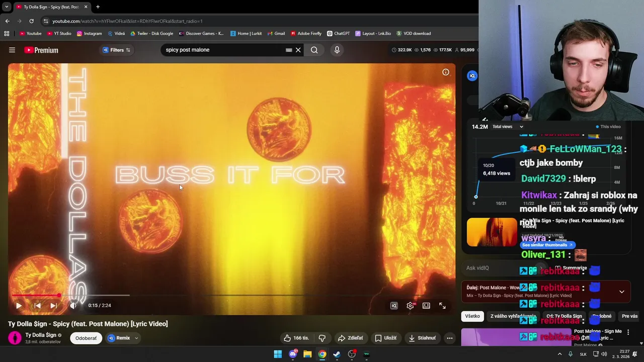Open the Home | Lurkit bookmark

pyautogui.click(x=246, y=34)
